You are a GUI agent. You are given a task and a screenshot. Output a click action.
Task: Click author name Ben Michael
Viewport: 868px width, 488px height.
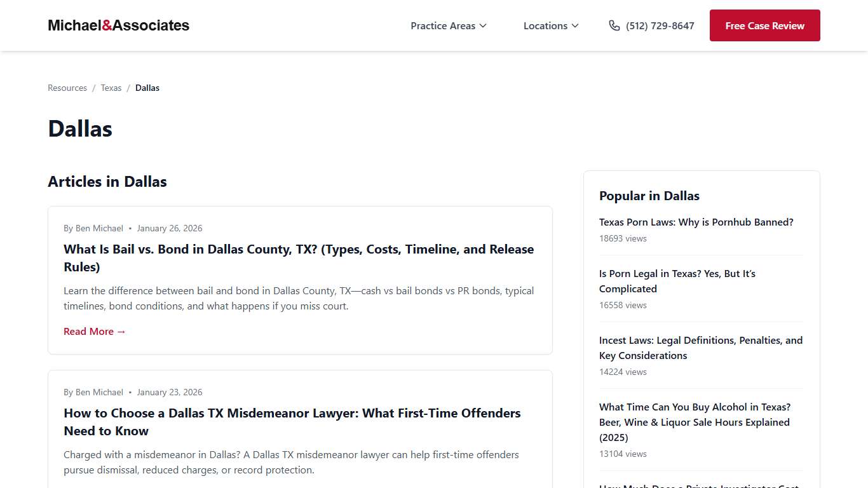(x=99, y=228)
